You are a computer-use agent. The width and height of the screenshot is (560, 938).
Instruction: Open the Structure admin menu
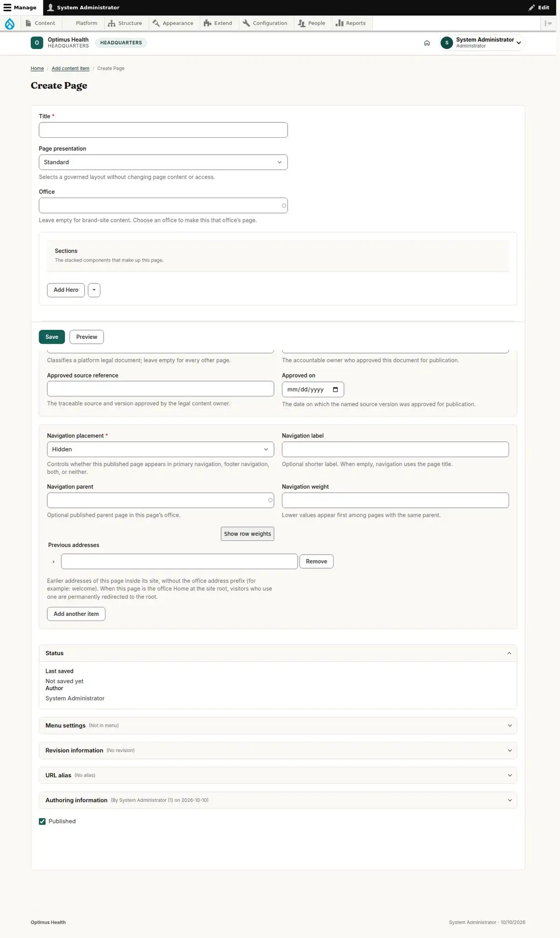click(x=125, y=23)
